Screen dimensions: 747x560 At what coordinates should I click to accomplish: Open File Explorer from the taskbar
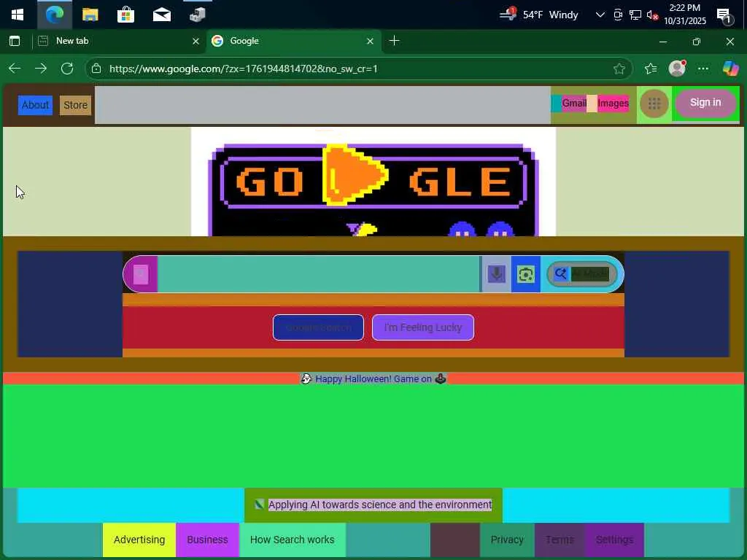90,15
